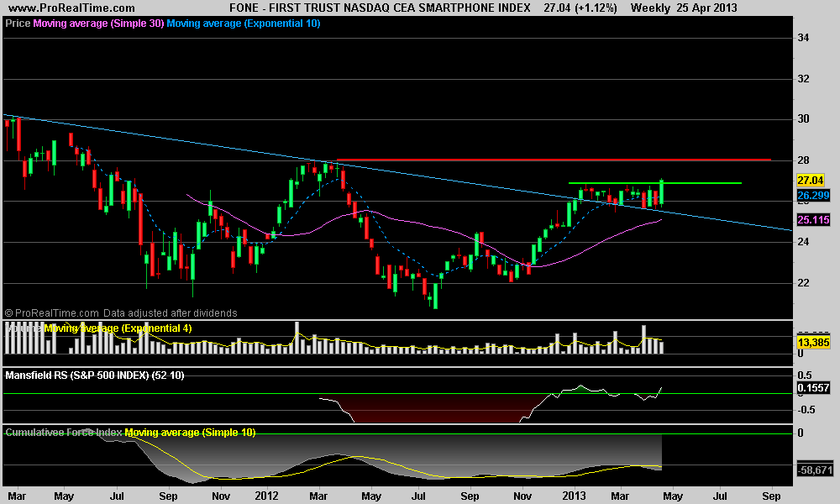Image resolution: width=840 pixels, height=504 pixels.
Task: Click Mansfield RS (S&P 500 INDEX) label
Action: (x=95, y=375)
